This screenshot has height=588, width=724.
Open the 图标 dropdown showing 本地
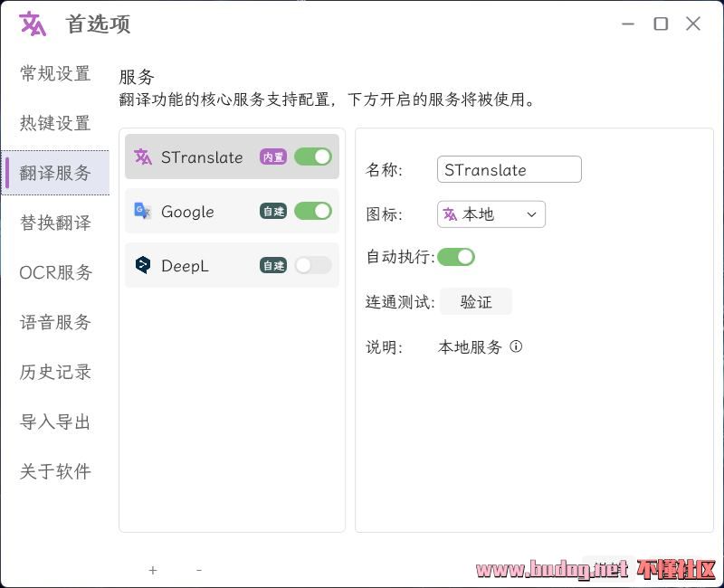491,214
